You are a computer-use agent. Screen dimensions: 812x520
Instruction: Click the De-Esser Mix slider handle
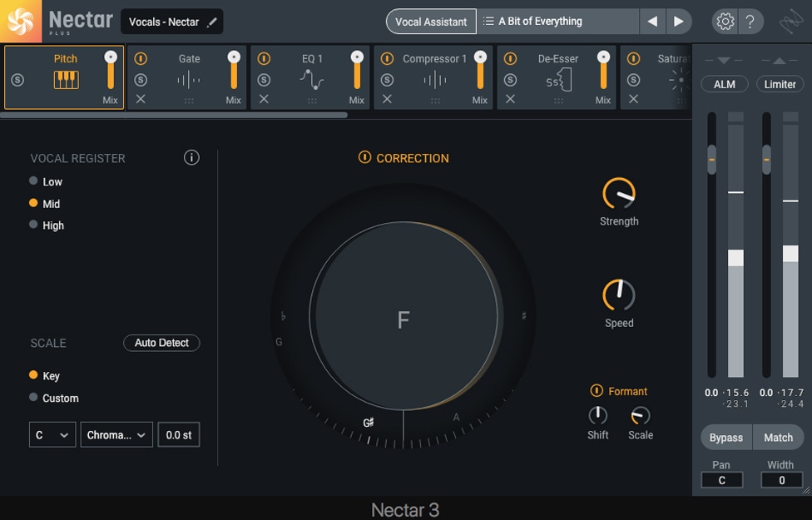click(604, 57)
